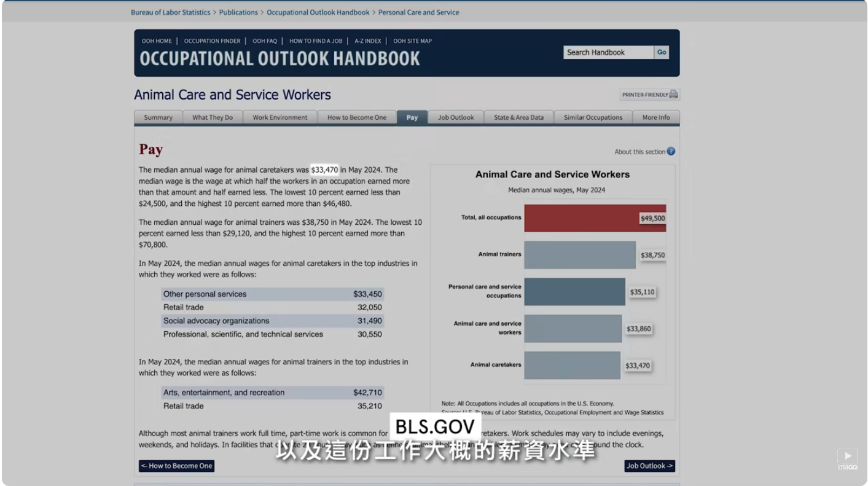
Task: Open the State & Area Data tab
Action: pos(518,118)
